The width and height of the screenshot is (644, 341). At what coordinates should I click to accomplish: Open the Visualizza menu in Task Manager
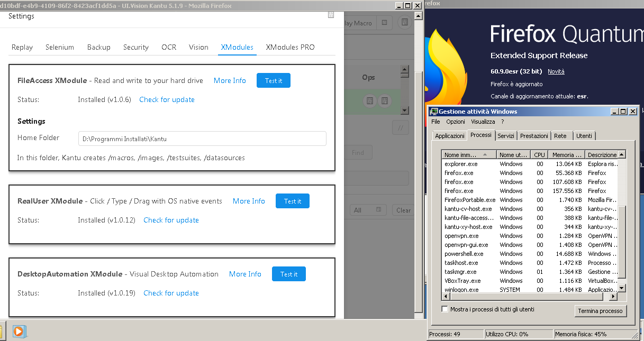pos(483,122)
